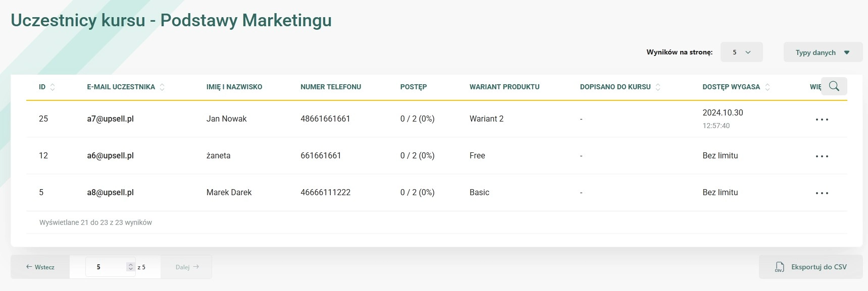Open the Wyników na stronę dropdown
The height and width of the screenshot is (291, 868).
(x=741, y=52)
